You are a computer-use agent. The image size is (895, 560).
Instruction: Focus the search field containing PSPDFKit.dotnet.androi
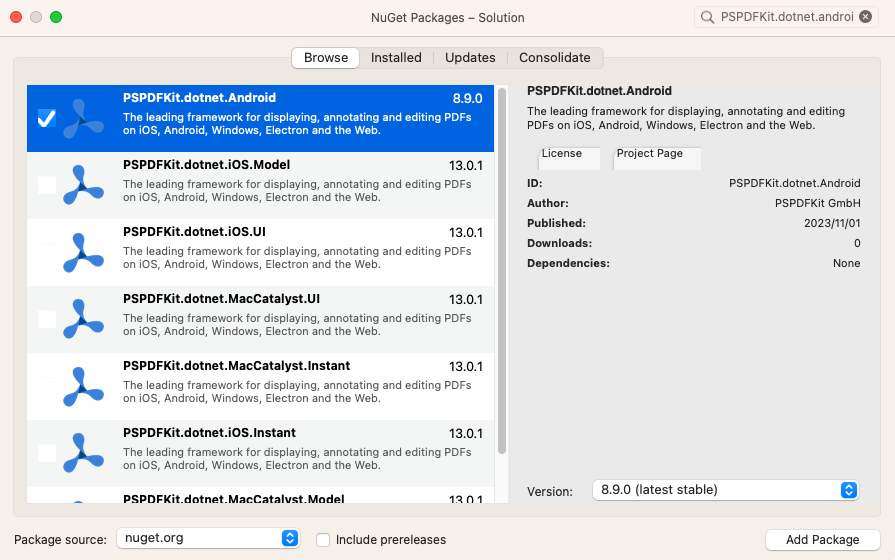click(x=787, y=17)
